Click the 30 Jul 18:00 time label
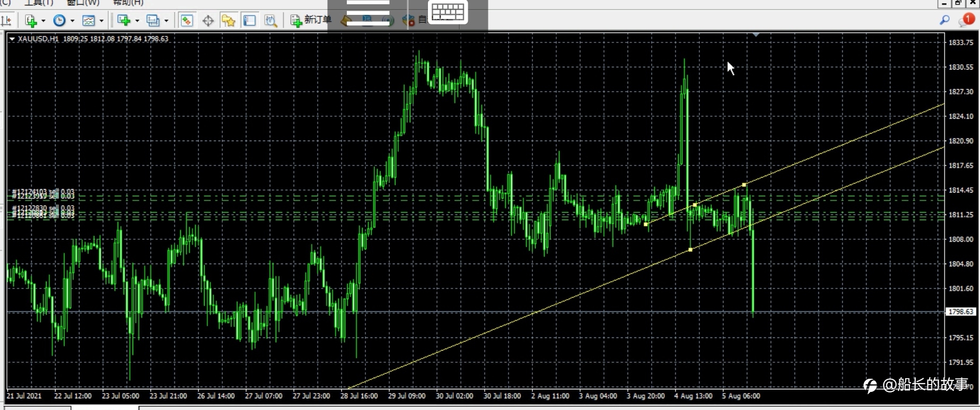Viewport: 980px width, 410px height. click(x=502, y=396)
